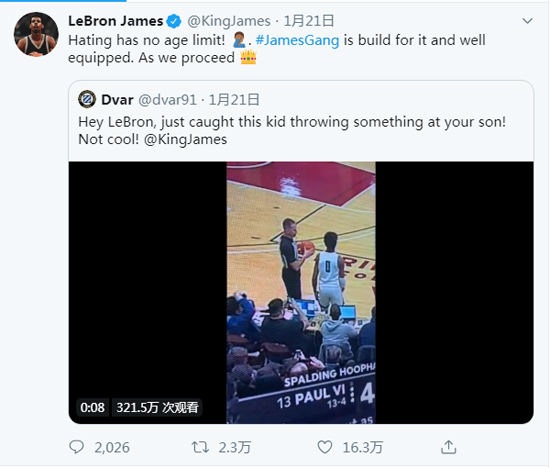
Task: Click the crown emoji in tweet
Action: coord(248,57)
